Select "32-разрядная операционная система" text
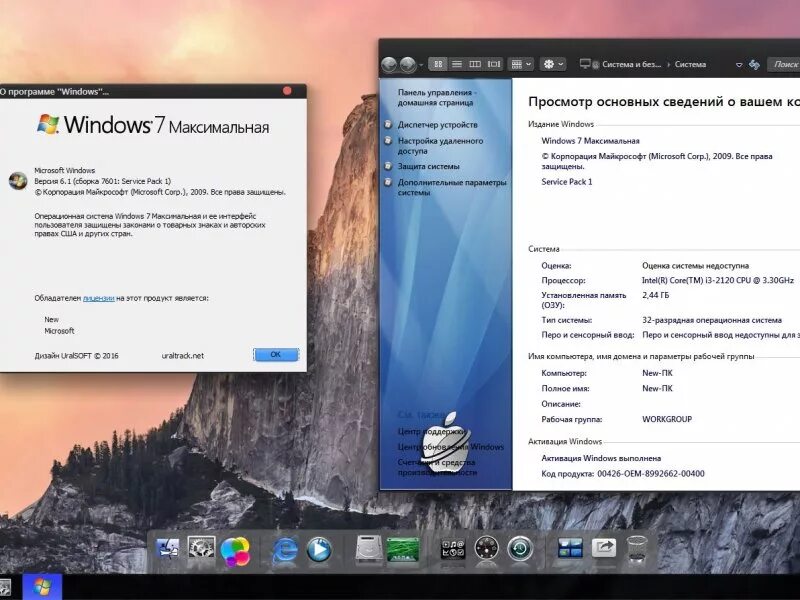The width and height of the screenshot is (800, 600). click(712, 320)
